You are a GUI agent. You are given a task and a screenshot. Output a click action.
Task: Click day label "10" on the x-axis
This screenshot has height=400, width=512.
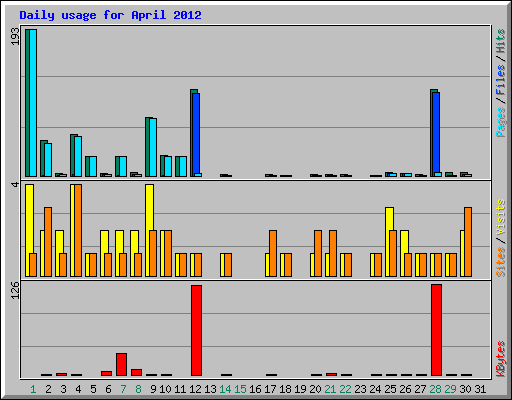click(165, 389)
